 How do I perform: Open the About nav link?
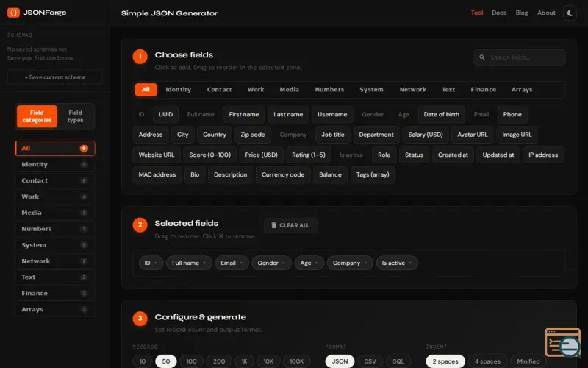pyautogui.click(x=546, y=13)
